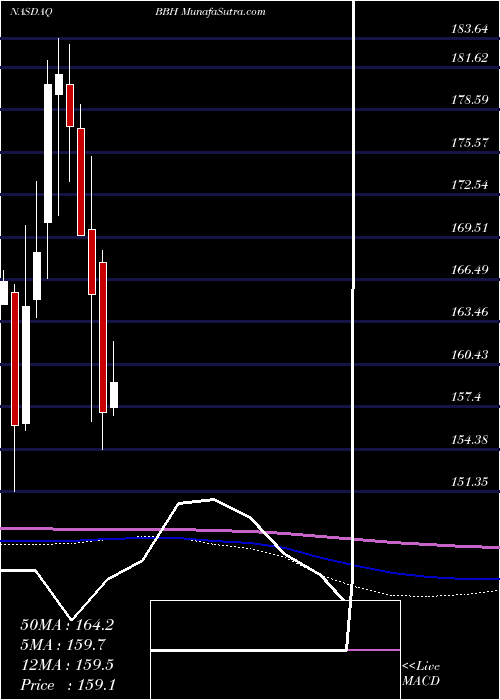
Task: Click the 181.62 price axis label
Action: [x=471, y=58]
